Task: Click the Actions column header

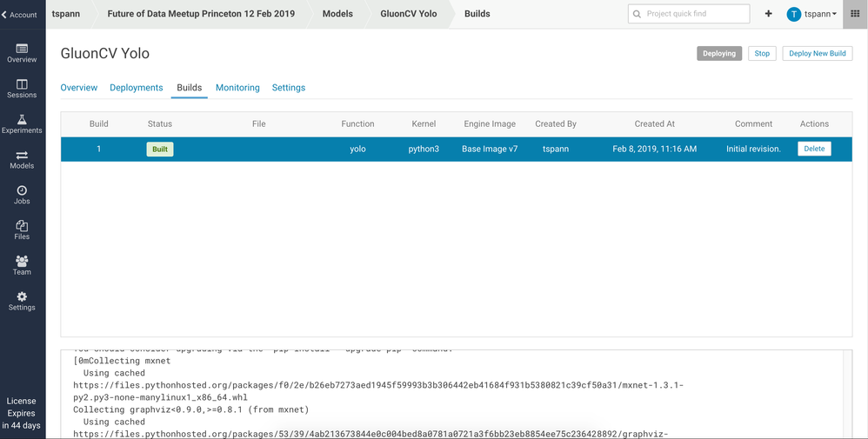Action: click(814, 124)
